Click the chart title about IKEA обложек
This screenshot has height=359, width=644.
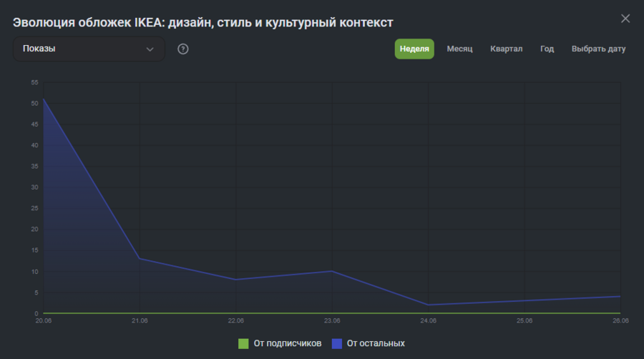(x=203, y=22)
